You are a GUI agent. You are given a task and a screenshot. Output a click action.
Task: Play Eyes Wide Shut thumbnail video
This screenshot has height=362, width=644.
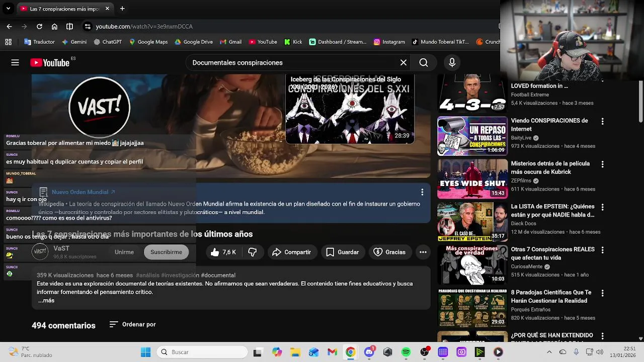point(472,178)
